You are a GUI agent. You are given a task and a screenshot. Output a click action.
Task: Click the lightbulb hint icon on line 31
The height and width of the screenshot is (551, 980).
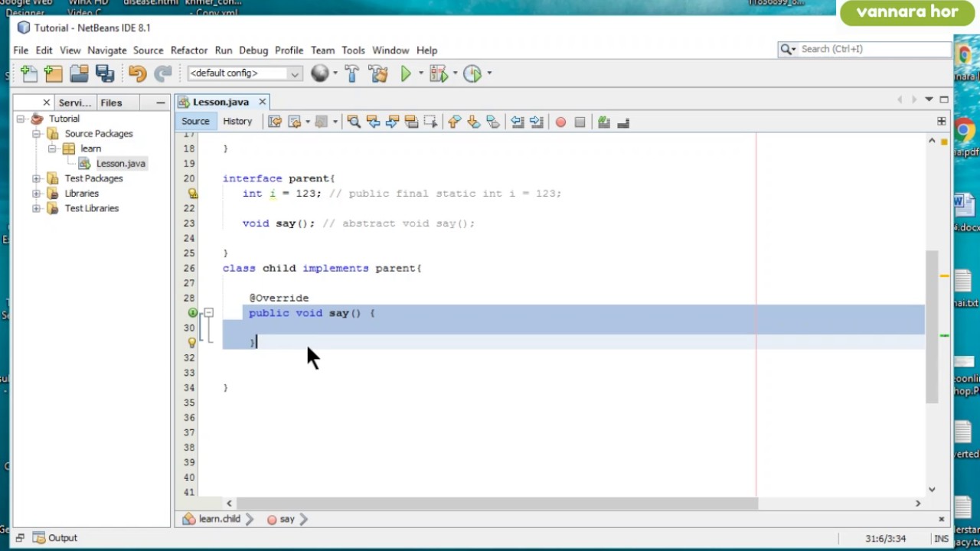[x=193, y=343]
